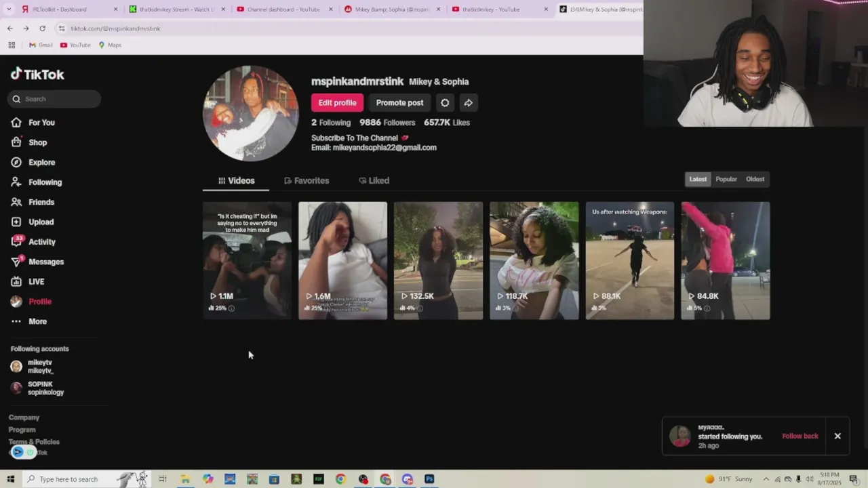Open Profile from the sidebar
Image resolution: width=868 pixels, height=488 pixels.
(x=31, y=302)
